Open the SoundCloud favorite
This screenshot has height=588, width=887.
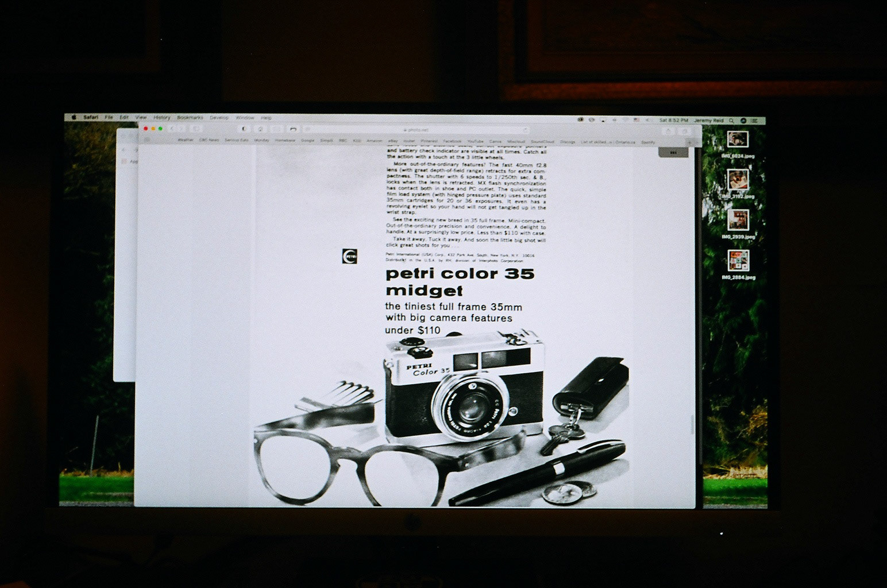coord(542,141)
